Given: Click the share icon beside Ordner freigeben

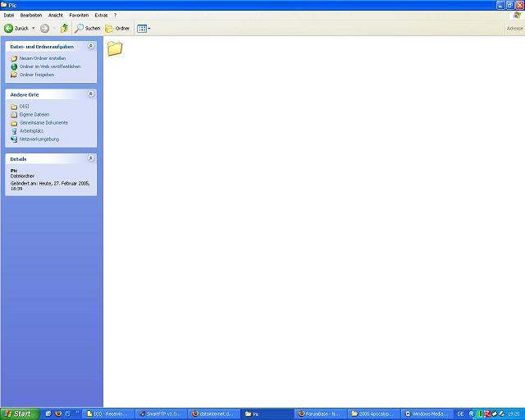Looking at the screenshot, I should [x=14, y=75].
